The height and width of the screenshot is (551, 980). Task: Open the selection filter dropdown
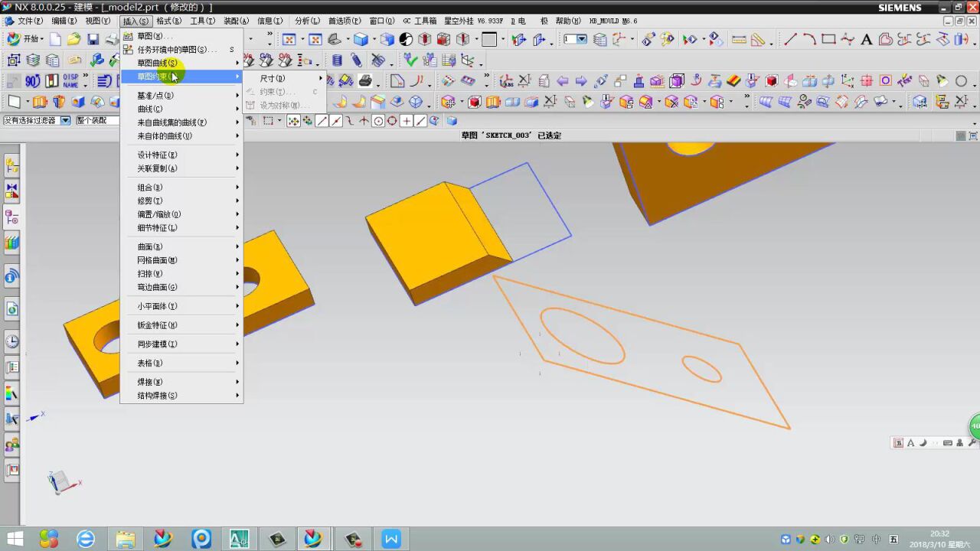[x=65, y=121]
